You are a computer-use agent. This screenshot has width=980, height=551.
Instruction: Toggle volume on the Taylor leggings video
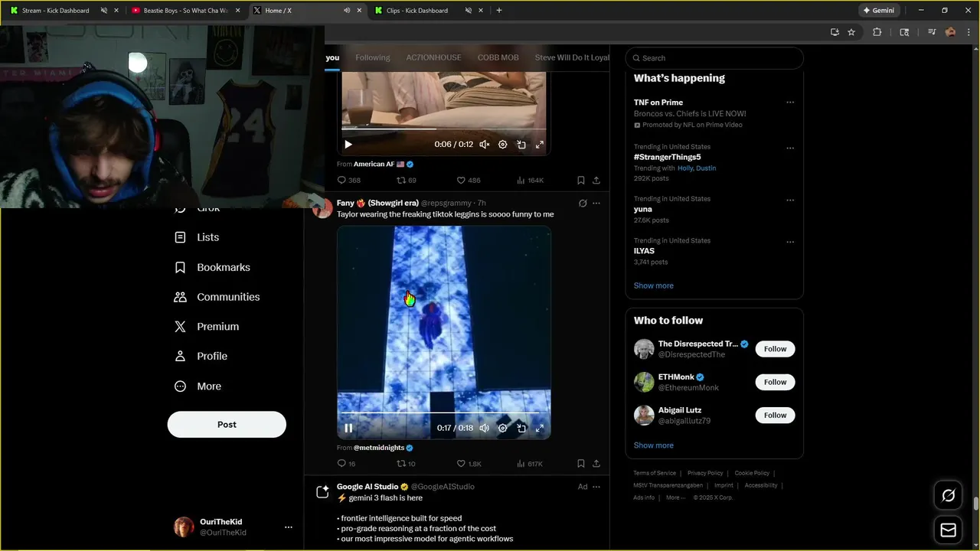484,429
